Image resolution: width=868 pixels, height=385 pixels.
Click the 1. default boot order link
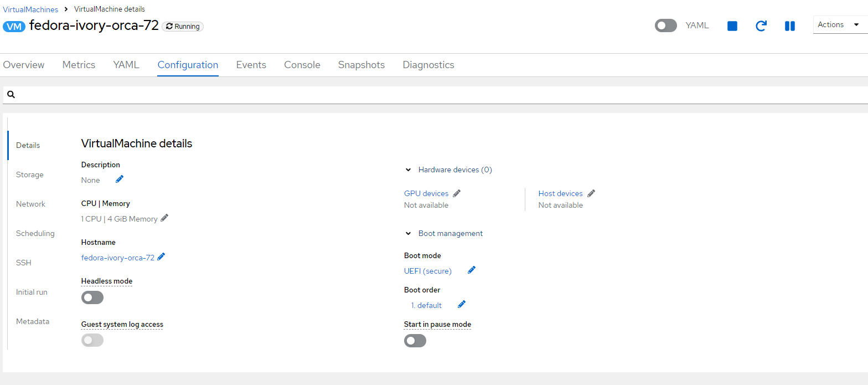(426, 305)
